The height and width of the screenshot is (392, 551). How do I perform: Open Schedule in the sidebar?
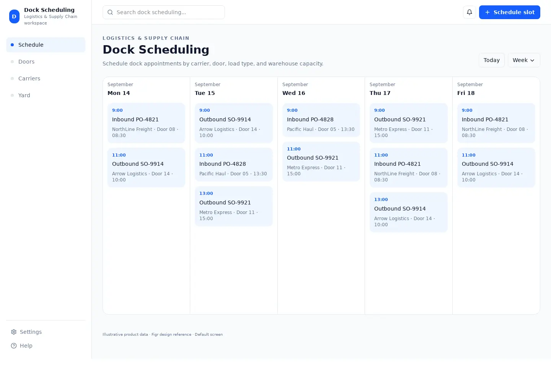click(x=46, y=45)
